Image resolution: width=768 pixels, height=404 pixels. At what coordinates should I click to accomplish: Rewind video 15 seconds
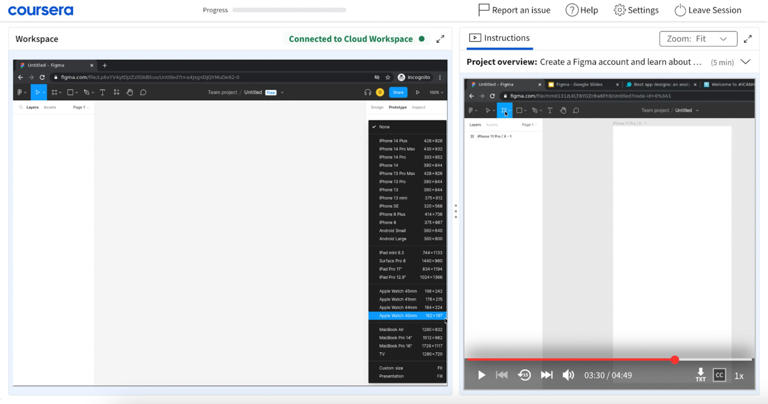(x=524, y=375)
